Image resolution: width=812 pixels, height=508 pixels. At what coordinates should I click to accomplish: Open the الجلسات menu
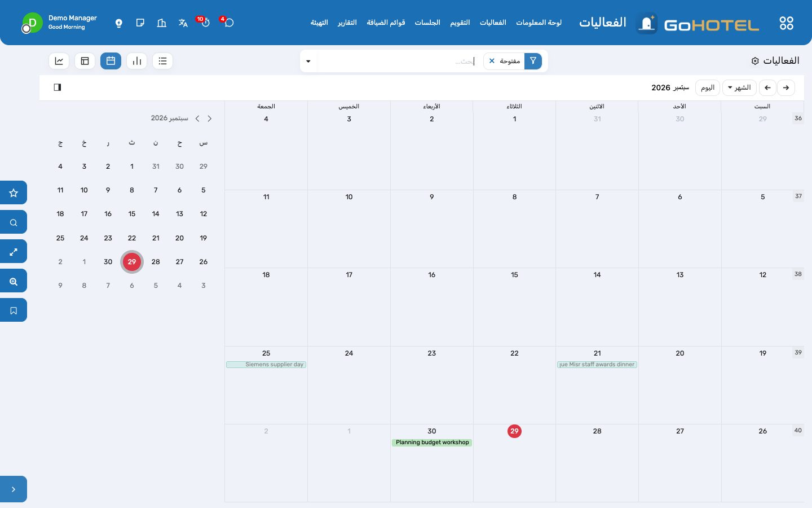tap(427, 23)
